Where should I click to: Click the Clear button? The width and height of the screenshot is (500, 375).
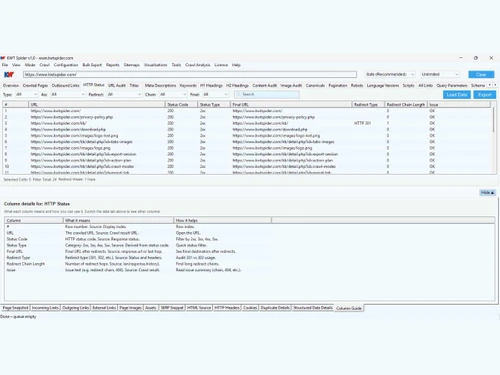point(481,74)
